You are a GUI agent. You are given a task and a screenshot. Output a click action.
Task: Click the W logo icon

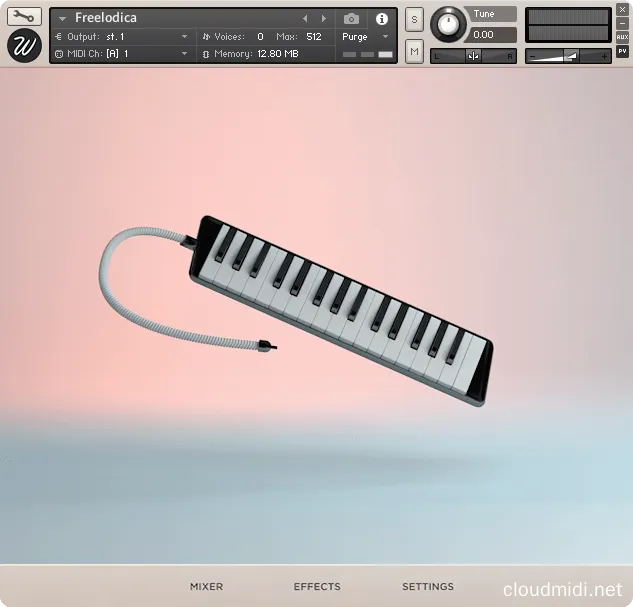(x=24, y=46)
